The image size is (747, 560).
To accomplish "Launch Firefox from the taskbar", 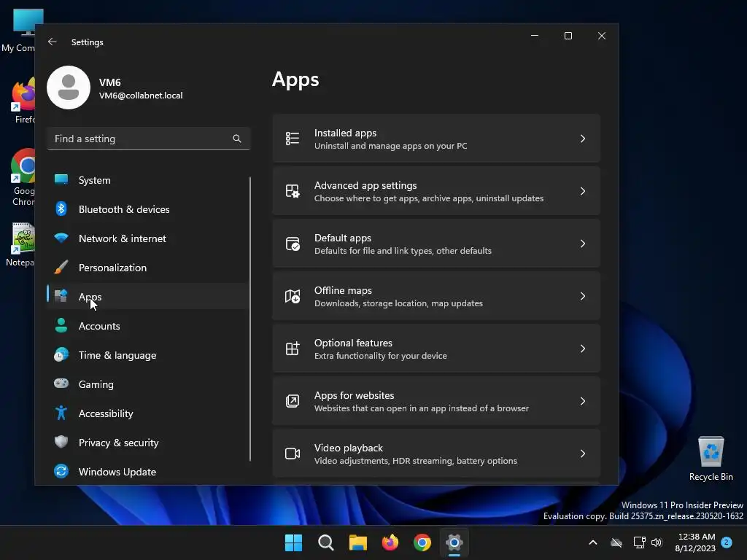I will (390, 542).
